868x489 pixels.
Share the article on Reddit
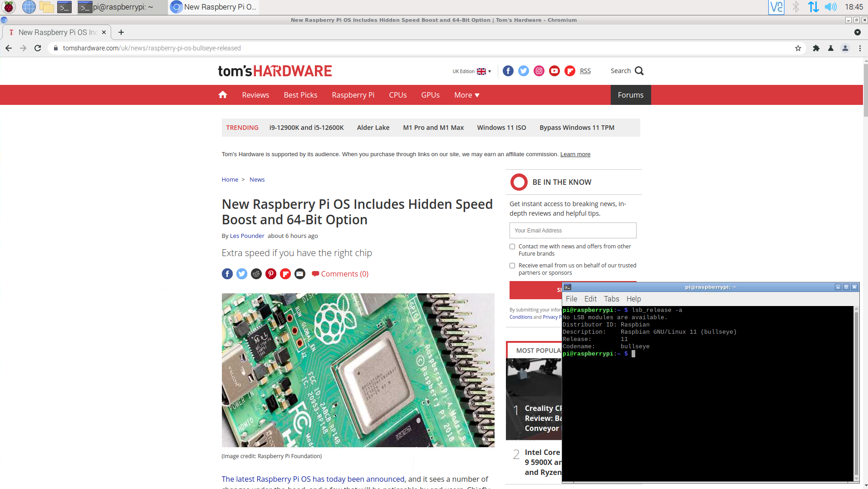(256, 273)
